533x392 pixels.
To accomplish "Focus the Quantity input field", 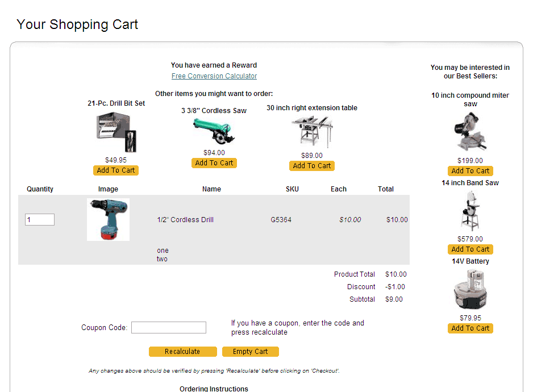I will [x=40, y=220].
